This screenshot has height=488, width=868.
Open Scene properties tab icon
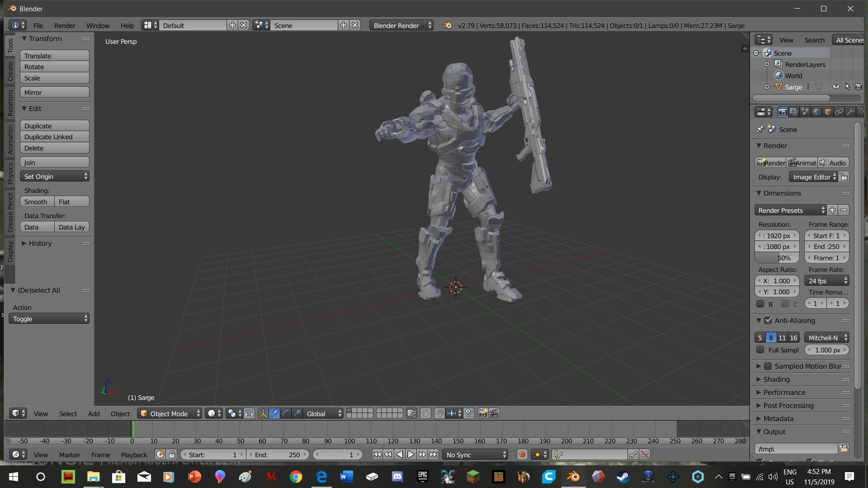[x=805, y=112]
